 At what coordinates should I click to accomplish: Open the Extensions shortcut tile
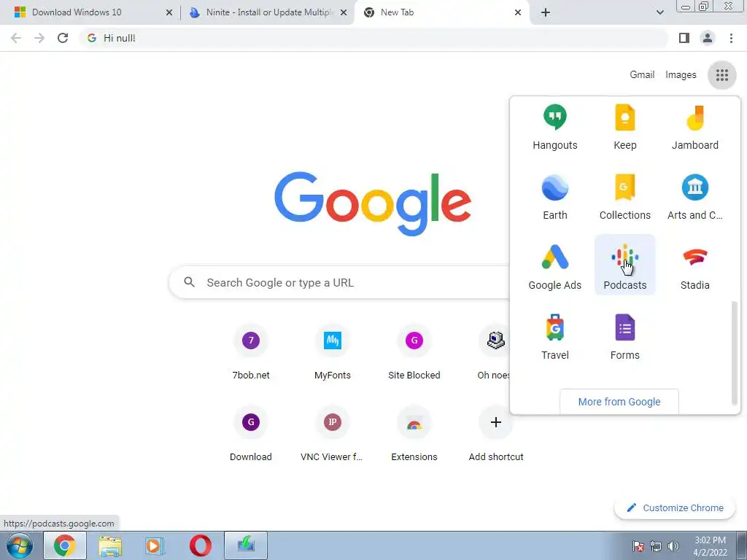[x=414, y=434]
